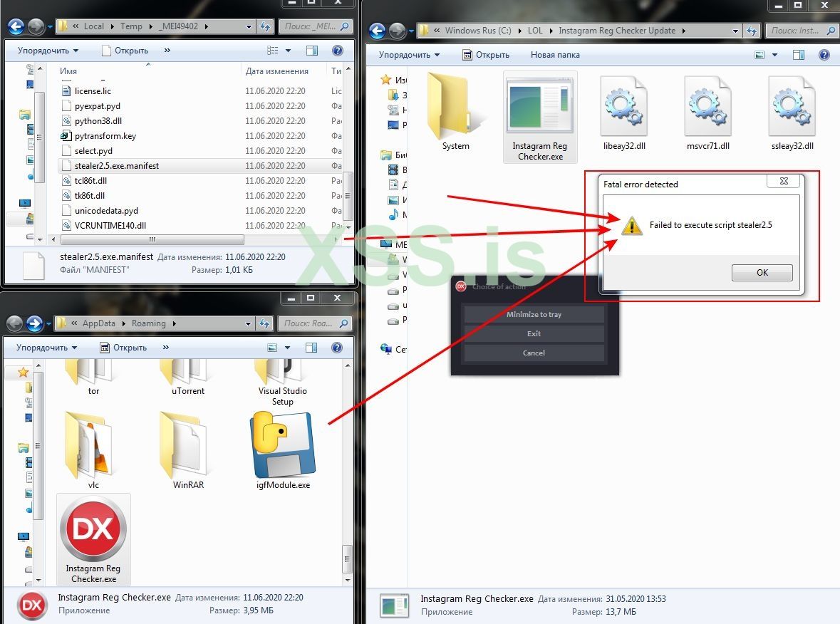Click Открыть in Temp window toolbar
The width and height of the screenshot is (840, 624).
pyautogui.click(x=125, y=51)
